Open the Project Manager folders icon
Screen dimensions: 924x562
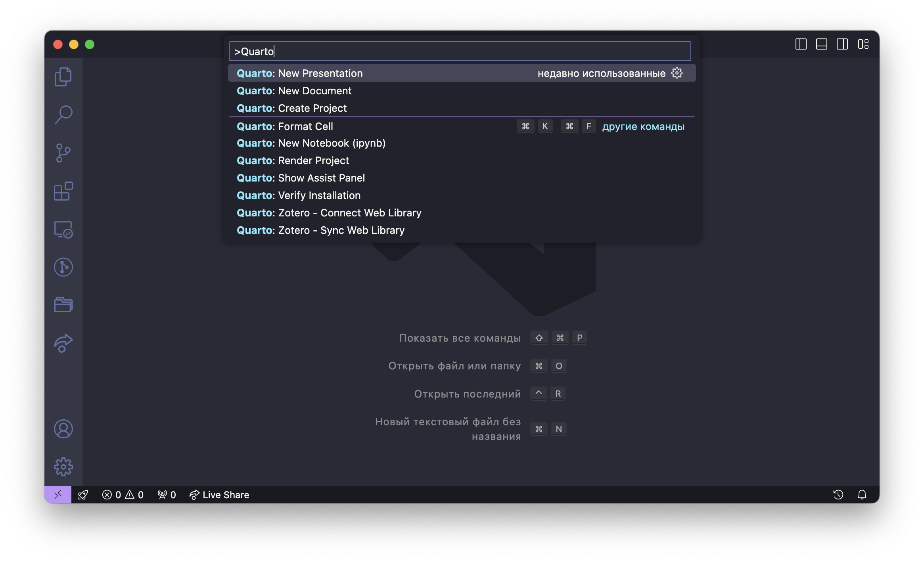coord(63,305)
